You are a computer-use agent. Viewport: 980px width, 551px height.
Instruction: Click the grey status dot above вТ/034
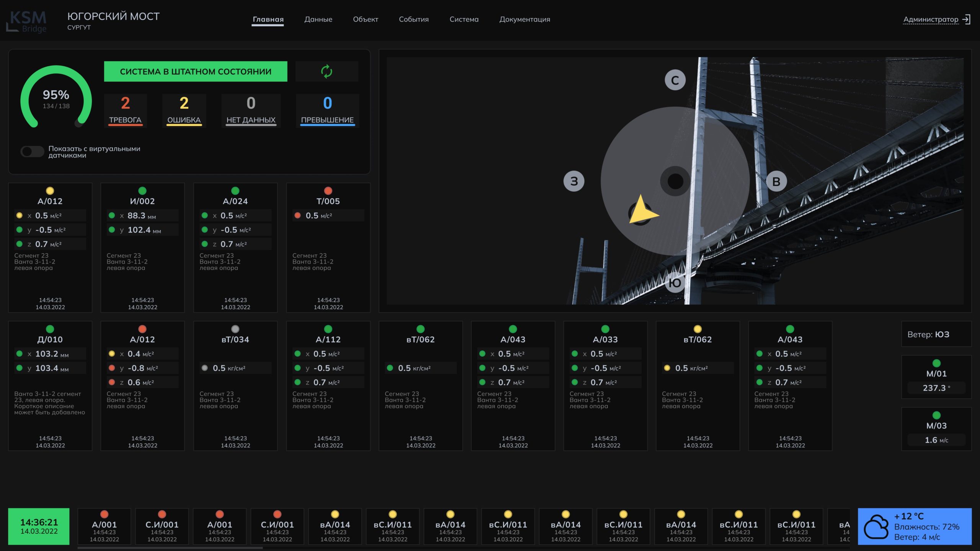tap(235, 329)
